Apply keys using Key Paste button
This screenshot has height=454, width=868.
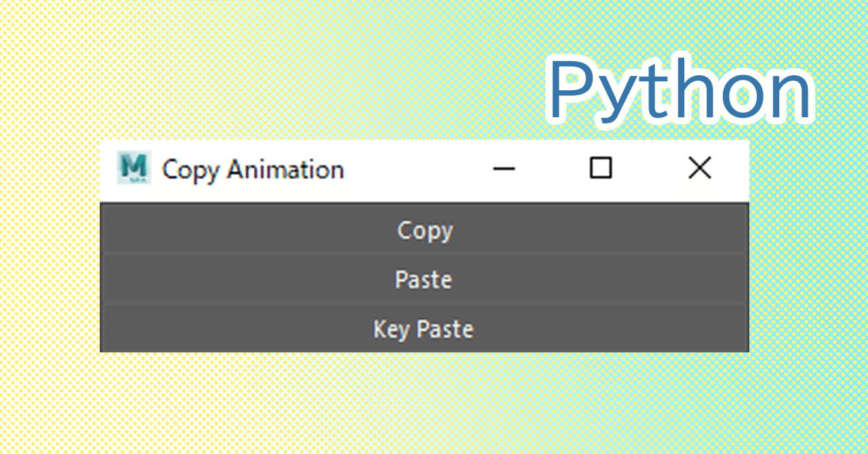[x=423, y=329]
